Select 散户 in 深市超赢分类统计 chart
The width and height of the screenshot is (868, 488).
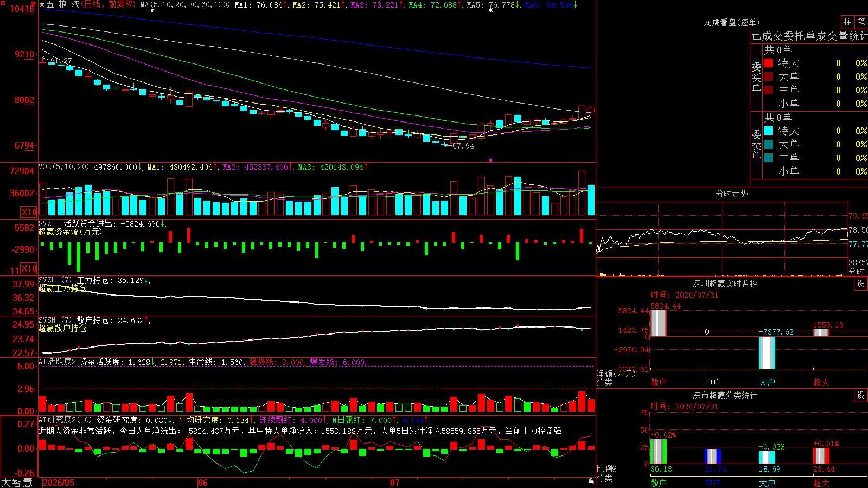pos(659,483)
